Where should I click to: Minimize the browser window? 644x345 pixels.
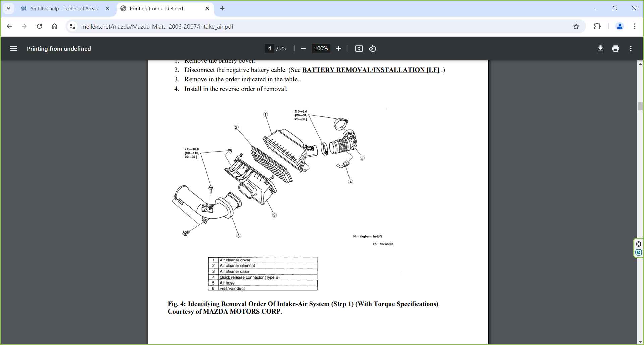click(x=596, y=8)
